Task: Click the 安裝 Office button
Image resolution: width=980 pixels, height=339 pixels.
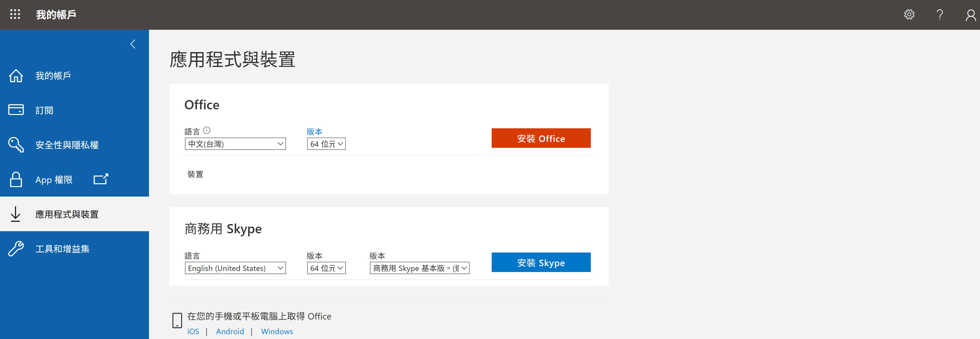Action: point(540,138)
